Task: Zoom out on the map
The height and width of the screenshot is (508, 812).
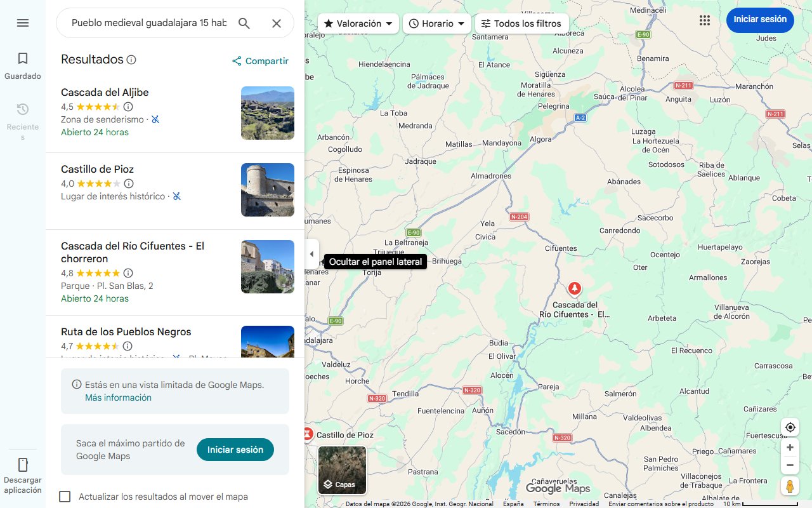Action: [790, 465]
